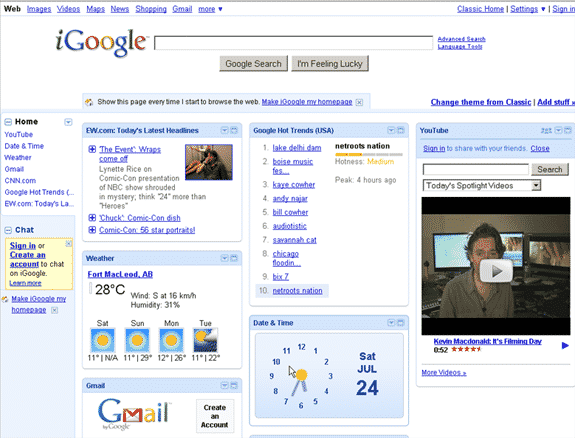
Task: Open News from the top navigation
Action: pyautogui.click(x=120, y=9)
